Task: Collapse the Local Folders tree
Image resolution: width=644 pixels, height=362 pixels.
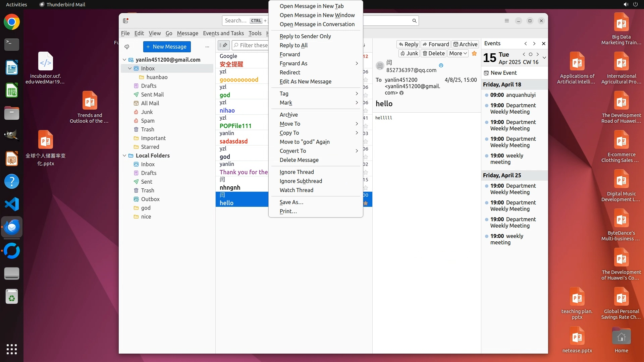Action: (124, 156)
